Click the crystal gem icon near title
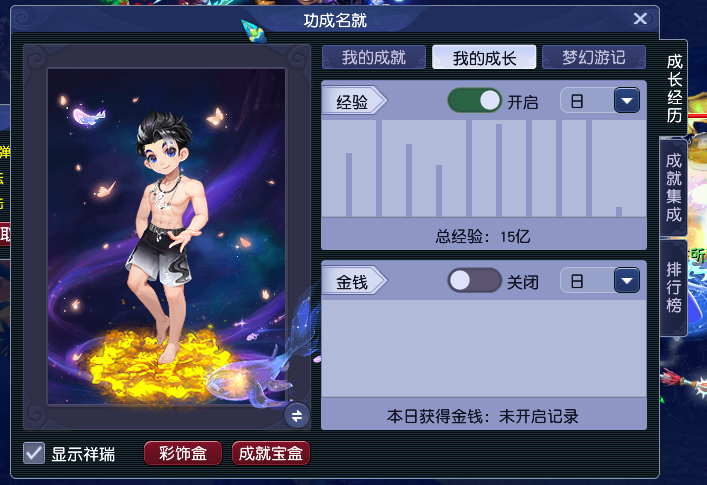707x485 pixels. [252, 32]
